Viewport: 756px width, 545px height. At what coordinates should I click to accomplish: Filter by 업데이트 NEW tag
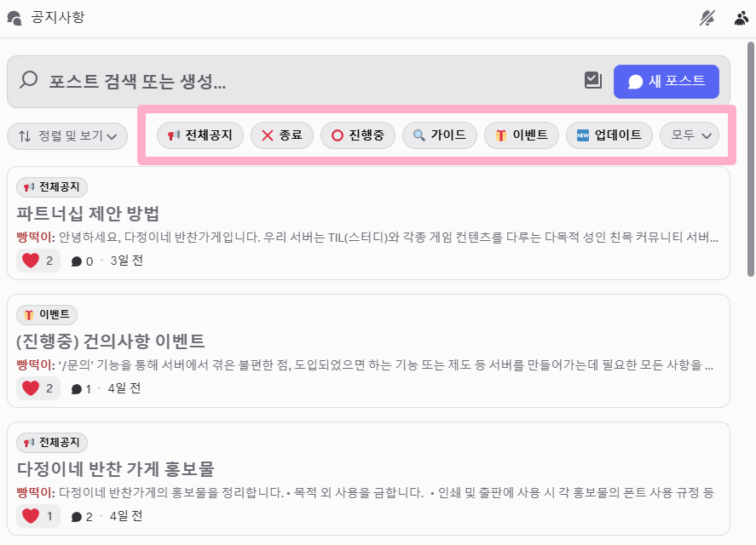(609, 135)
